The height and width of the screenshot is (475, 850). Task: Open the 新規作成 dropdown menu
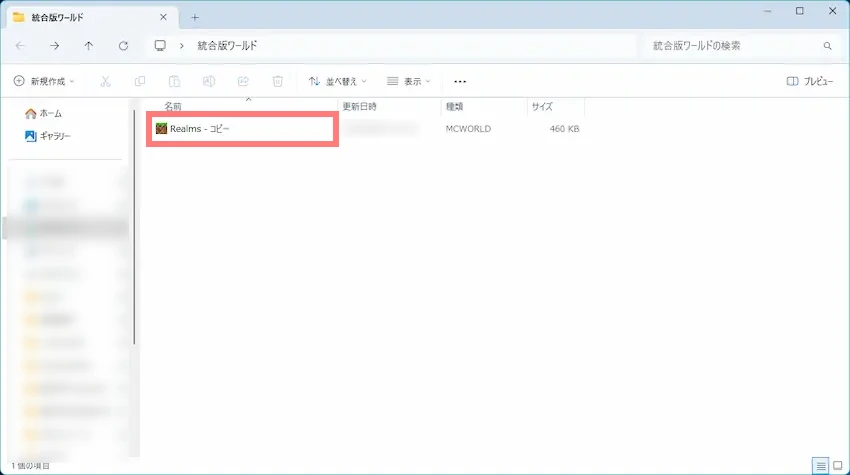44,81
